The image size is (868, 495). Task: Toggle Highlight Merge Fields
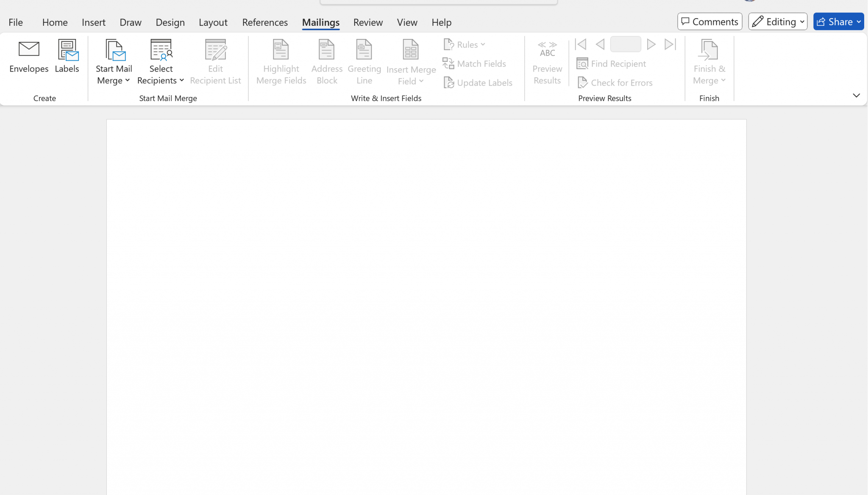click(x=281, y=62)
